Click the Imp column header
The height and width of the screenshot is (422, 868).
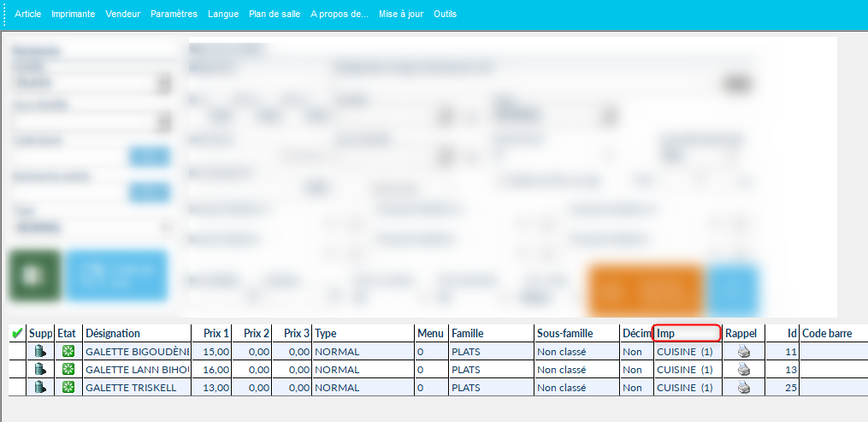click(687, 333)
